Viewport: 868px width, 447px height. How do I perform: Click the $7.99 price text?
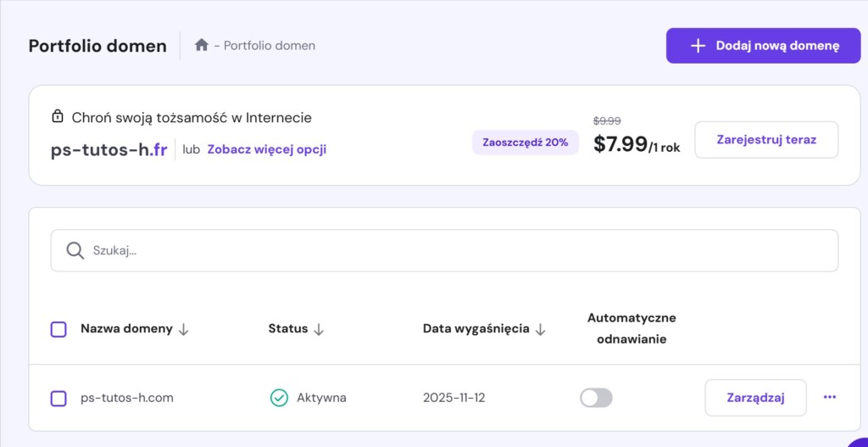[620, 144]
